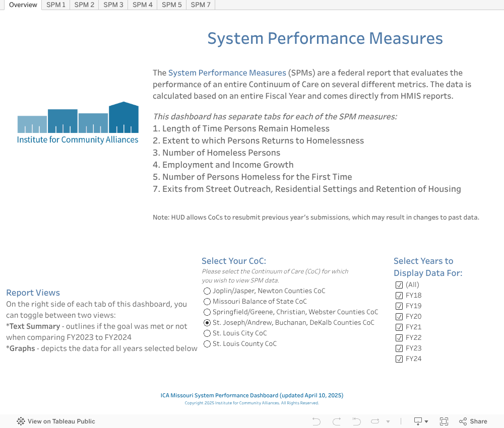The width and height of the screenshot is (504, 428).
Task: Click the Undo arrow icon
Action: pyautogui.click(x=317, y=421)
